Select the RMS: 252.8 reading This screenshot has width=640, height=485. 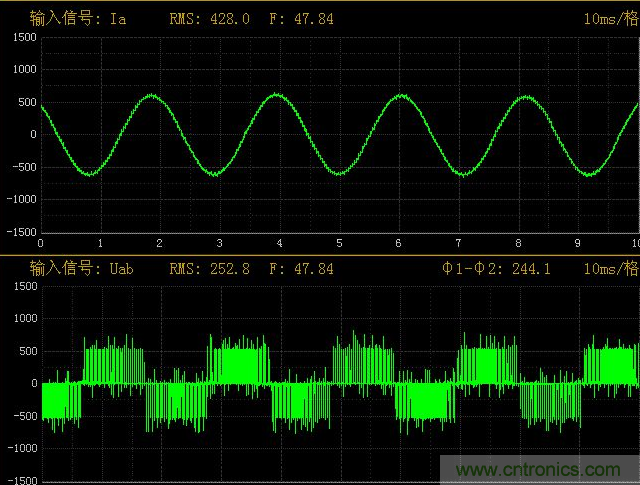click(209, 269)
